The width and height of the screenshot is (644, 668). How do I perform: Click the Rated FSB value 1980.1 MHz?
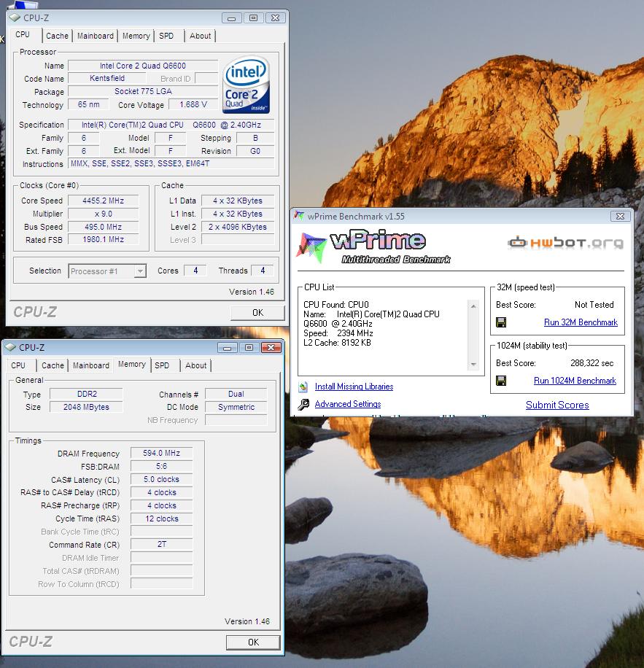tap(103, 240)
